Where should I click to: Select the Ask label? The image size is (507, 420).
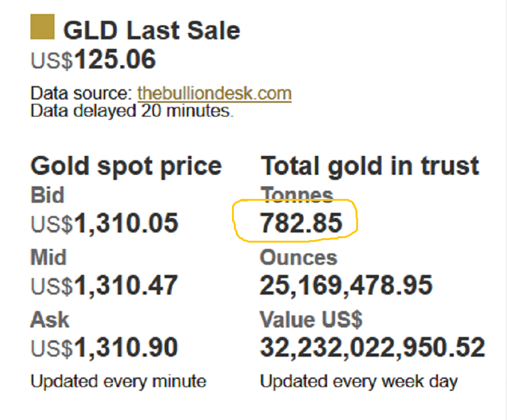pyautogui.click(x=49, y=319)
